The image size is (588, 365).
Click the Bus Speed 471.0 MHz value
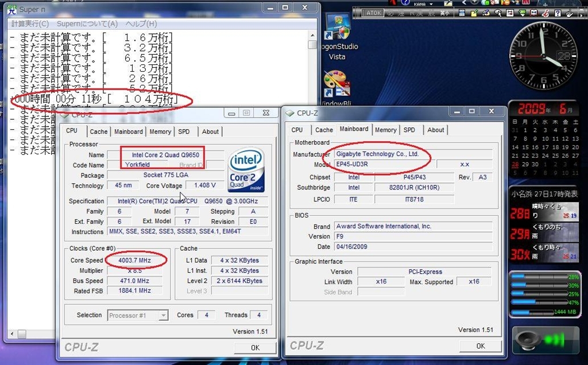[x=134, y=281]
